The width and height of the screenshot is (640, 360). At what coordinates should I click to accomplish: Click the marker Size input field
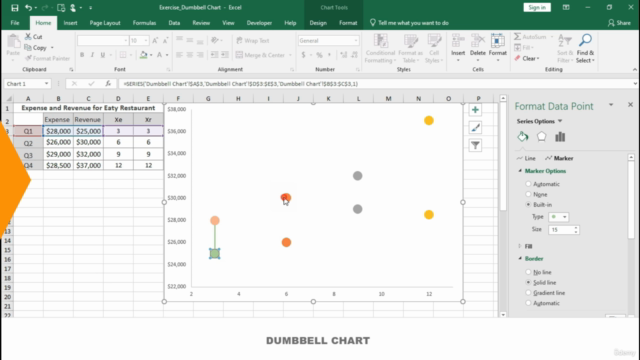561,230
